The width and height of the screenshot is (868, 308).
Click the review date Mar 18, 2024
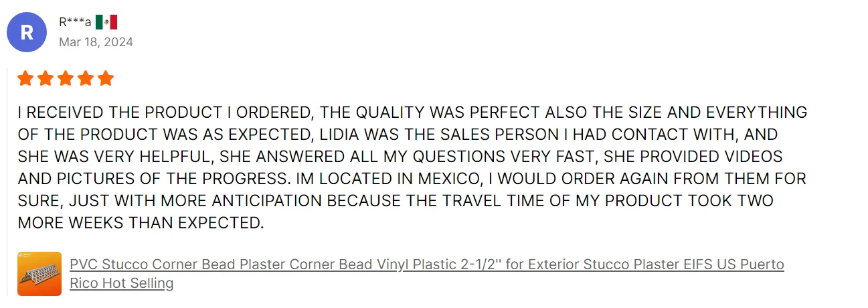point(96,42)
